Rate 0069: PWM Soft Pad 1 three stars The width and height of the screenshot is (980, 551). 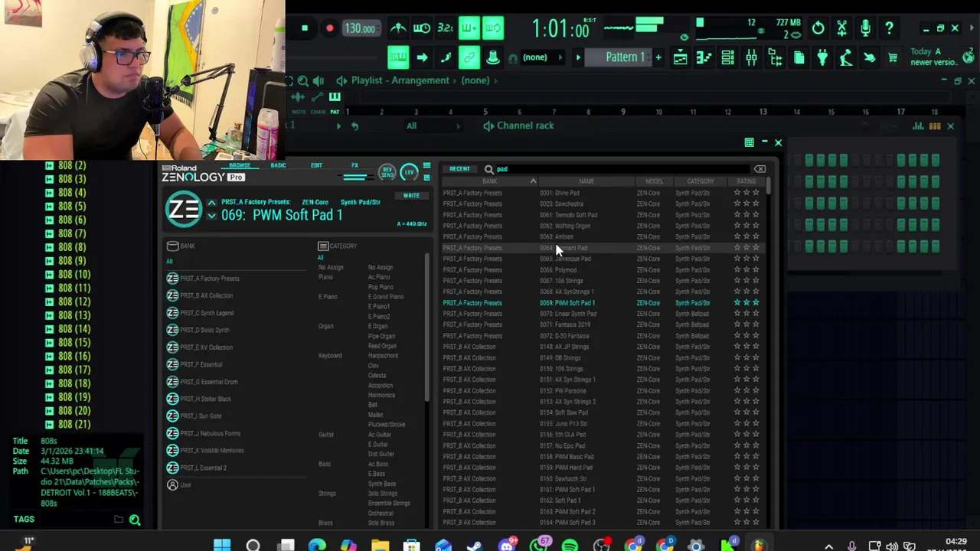[x=756, y=303]
